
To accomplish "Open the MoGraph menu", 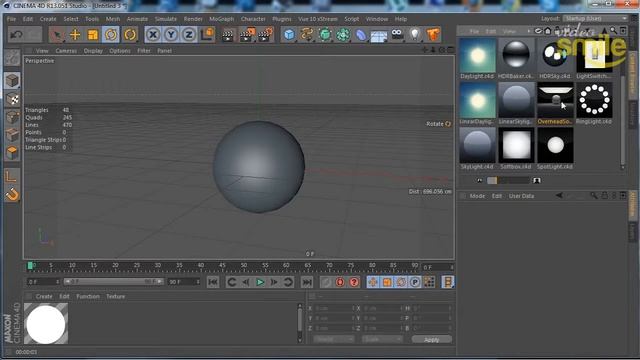I will (222, 19).
